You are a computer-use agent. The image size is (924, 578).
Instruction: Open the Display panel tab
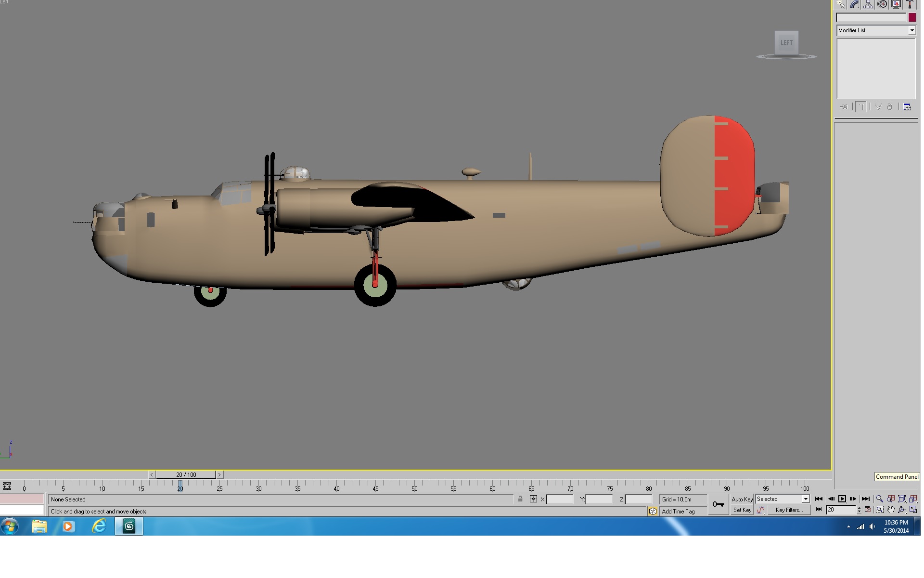pos(896,5)
